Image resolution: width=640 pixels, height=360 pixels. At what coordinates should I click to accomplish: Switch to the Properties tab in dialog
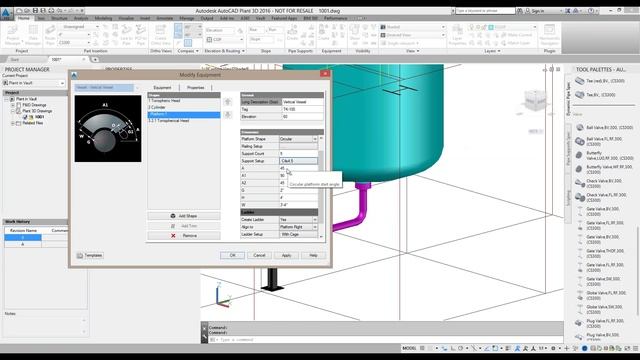tap(196, 87)
